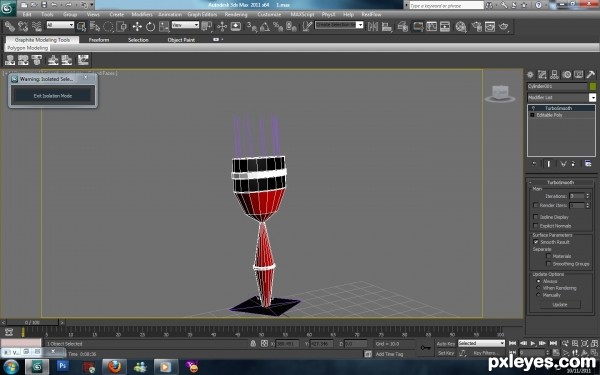Screen dimensions: 600x375
Task: Toggle Percent Snap
Action: (x=278, y=26)
